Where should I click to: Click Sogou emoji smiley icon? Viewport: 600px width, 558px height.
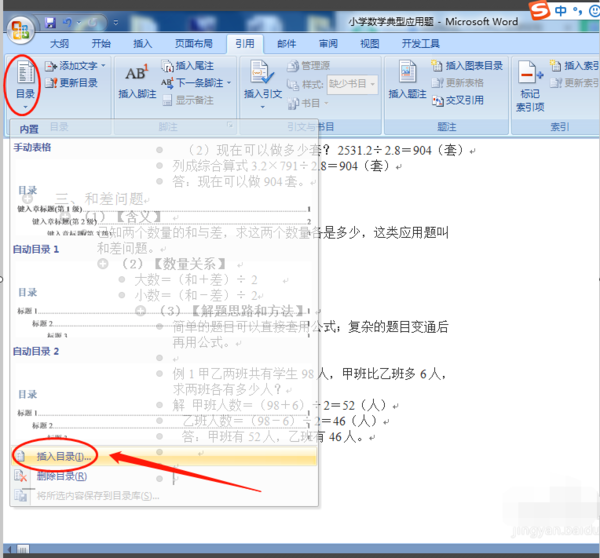[594, 11]
